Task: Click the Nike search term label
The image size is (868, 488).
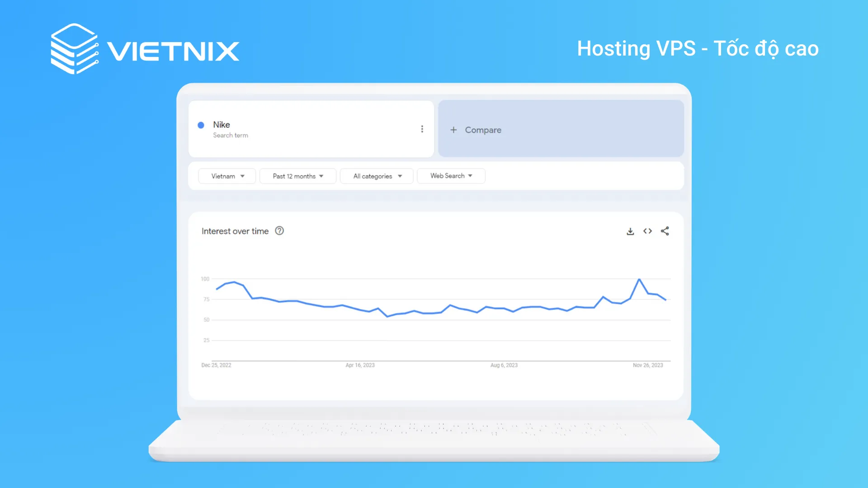Action: click(x=221, y=124)
